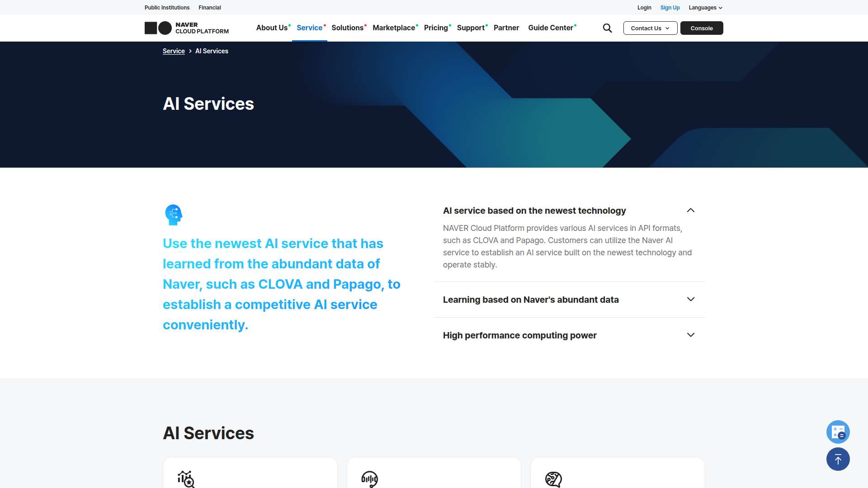The height and width of the screenshot is (488, 868).
Task: Click the 'AI Services' heading in the dark banner
Action: (208, 104)
